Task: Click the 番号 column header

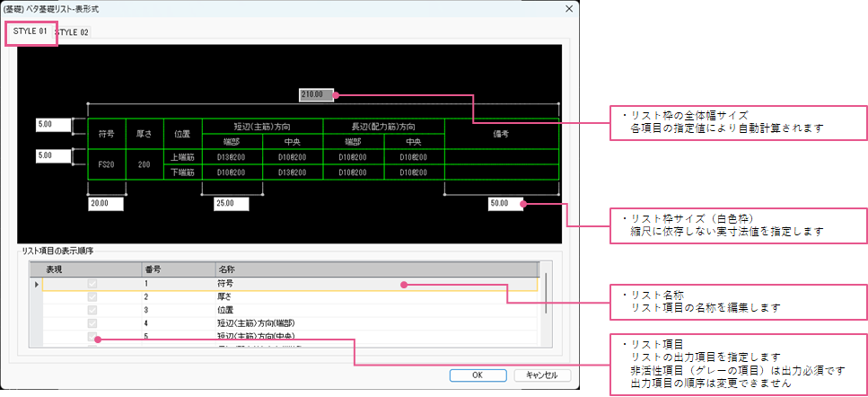Action: pos(179,270)
